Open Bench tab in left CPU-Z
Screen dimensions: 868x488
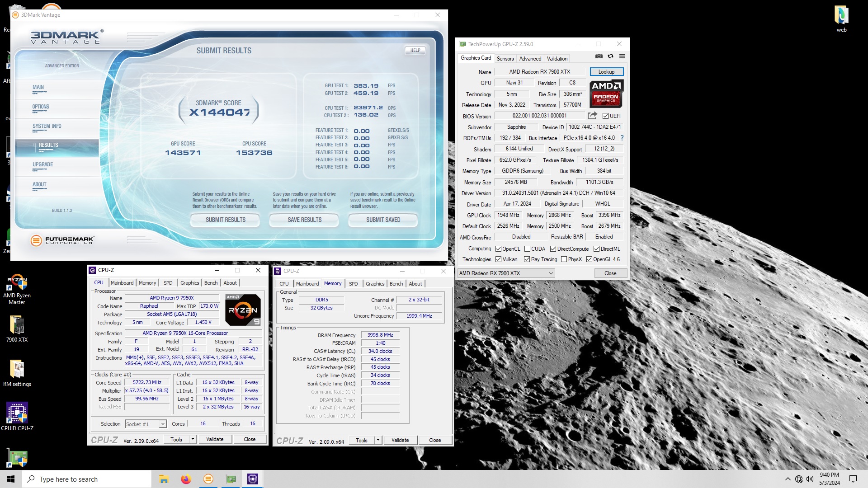(211, 283)
